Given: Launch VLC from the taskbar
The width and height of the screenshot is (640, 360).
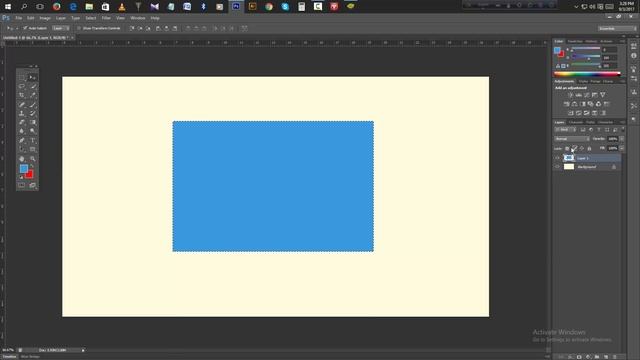Looking at the screenshot, I should pyautogui.click(x=122, y=7).
